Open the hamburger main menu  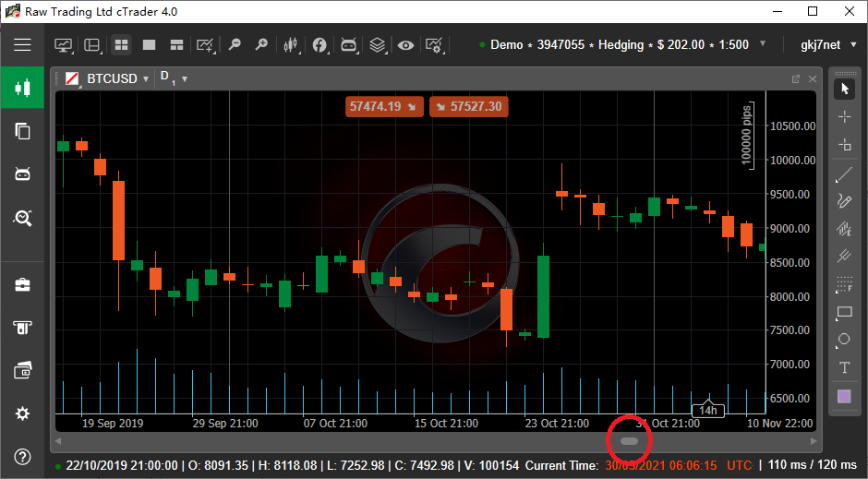click(x=22, y=45)
